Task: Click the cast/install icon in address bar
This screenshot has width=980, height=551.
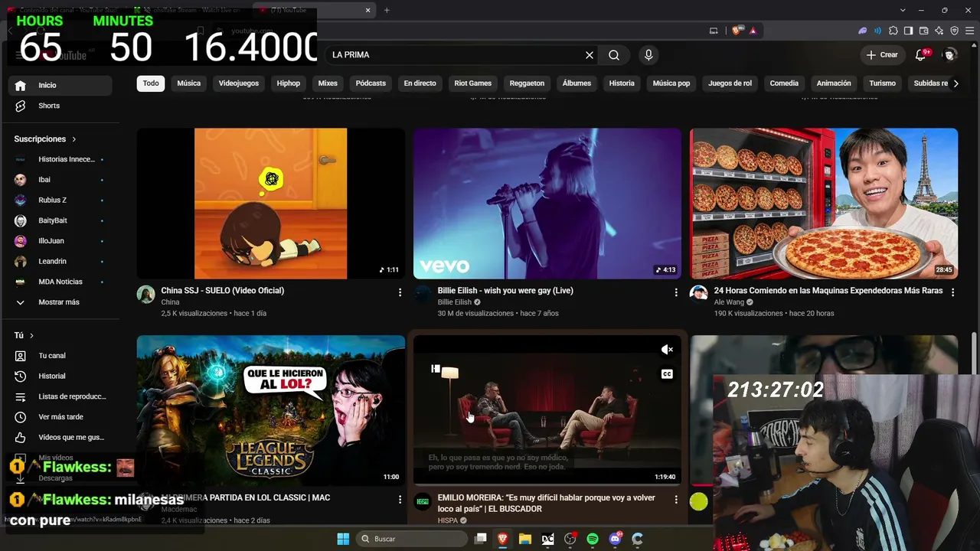Action: 714,31
